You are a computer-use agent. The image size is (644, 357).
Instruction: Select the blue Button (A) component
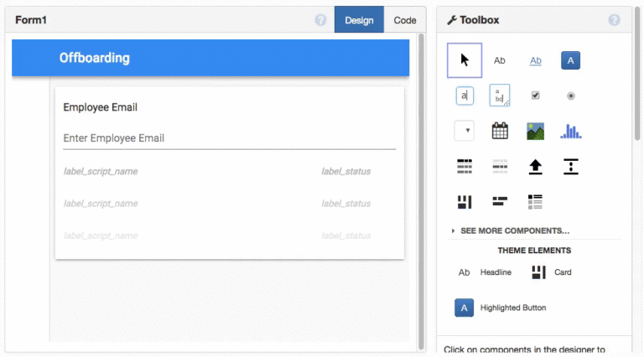pyautogui.click(x=570, y=60)
